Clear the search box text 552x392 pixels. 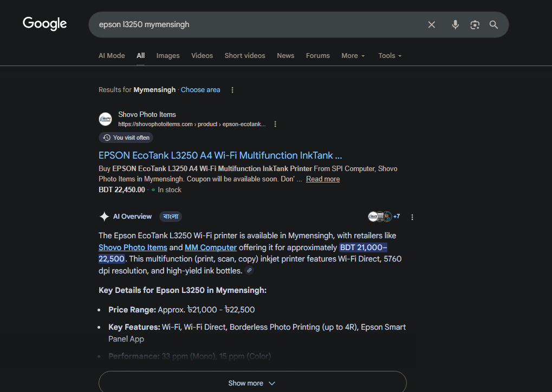[x=432, y=25]
